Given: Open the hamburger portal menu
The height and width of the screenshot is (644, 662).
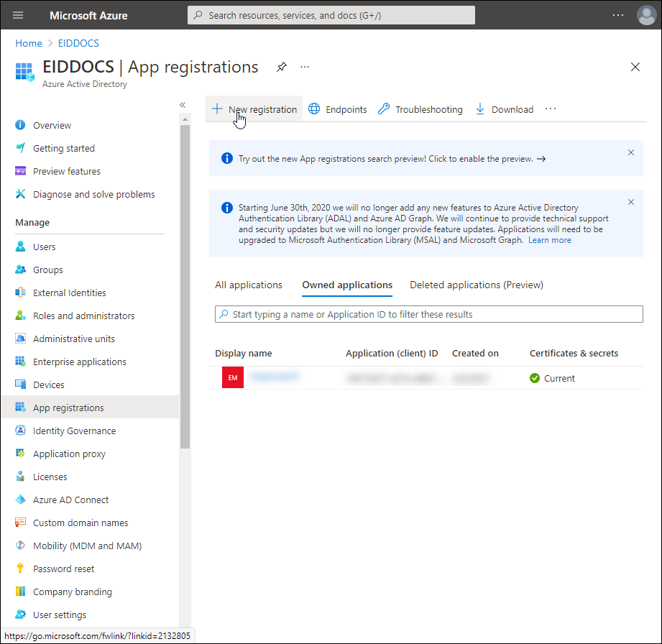Looking at the screenshot, I should 18,15.
